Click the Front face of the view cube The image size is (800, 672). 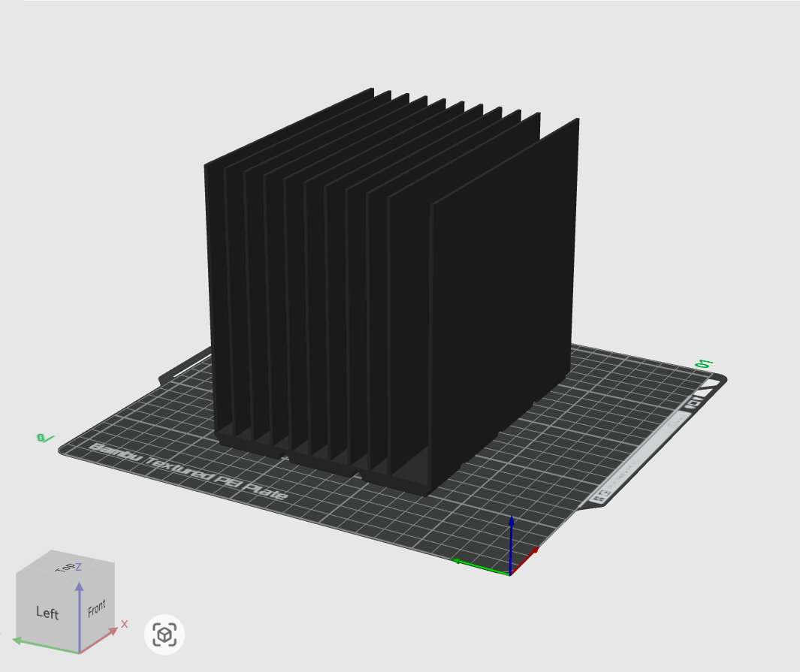97,607
